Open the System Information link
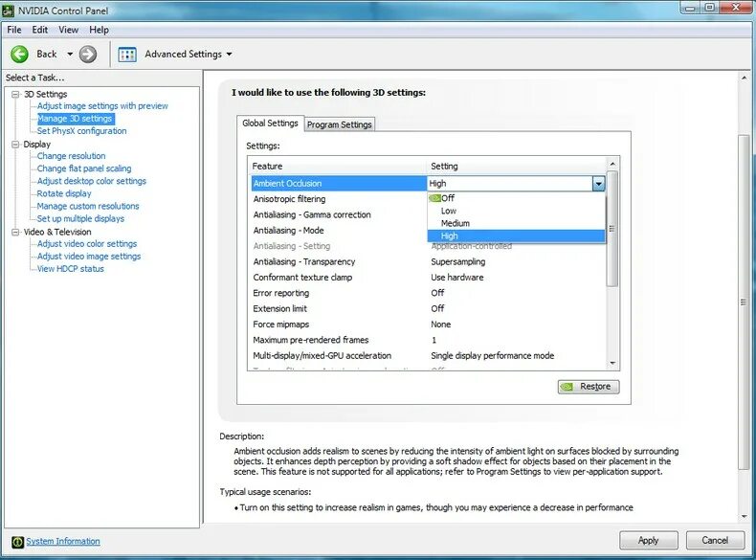The image size is (756, 560). (63, 541)
